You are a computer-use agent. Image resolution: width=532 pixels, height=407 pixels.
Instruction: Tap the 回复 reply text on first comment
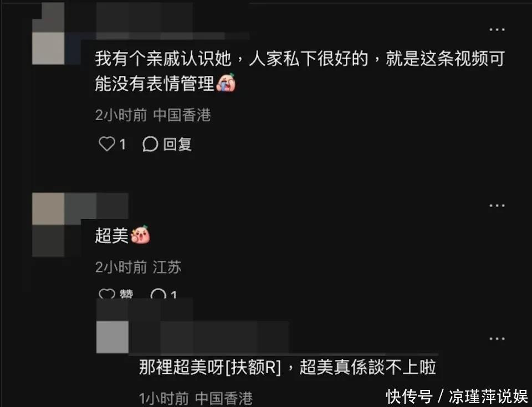(177, 145)
